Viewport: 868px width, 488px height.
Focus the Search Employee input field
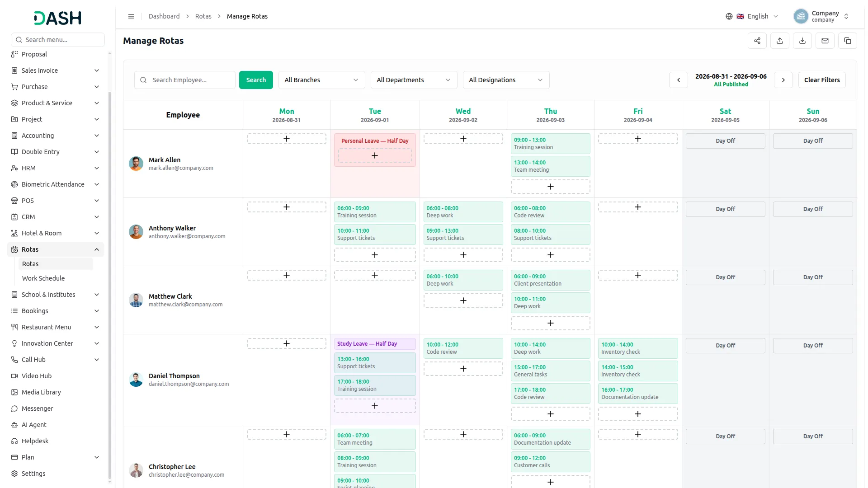[x=185, y=80]
